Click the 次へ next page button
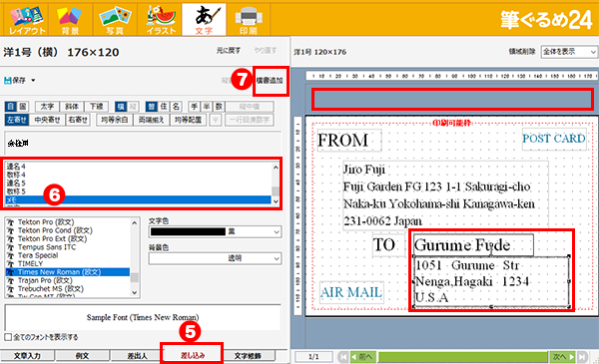 [563, 357]
